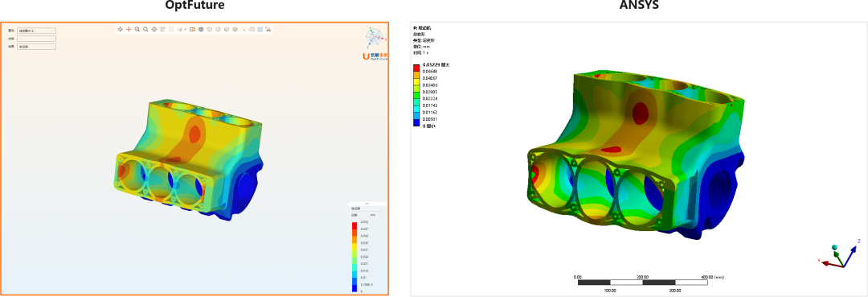Screen dimensions: 868x297
Task: Click the last toolbar icon with orange cross
Action: pos(268,29)
